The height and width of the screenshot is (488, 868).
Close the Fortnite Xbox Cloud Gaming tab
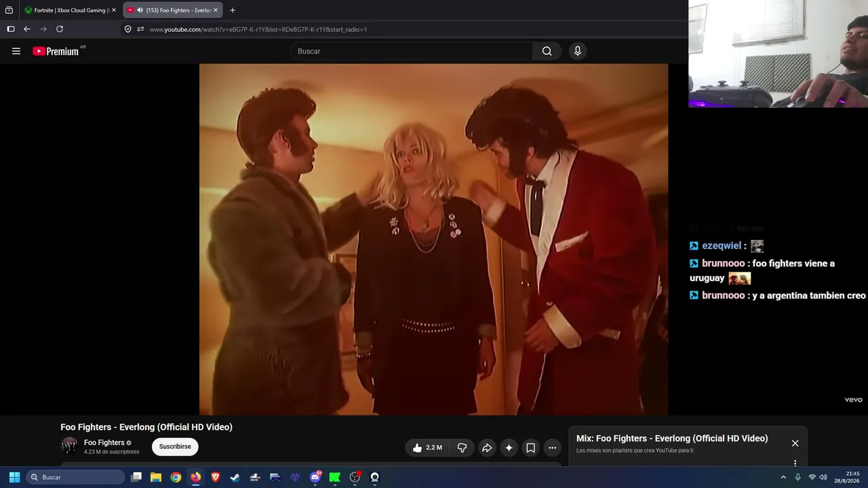pos(114,10)
